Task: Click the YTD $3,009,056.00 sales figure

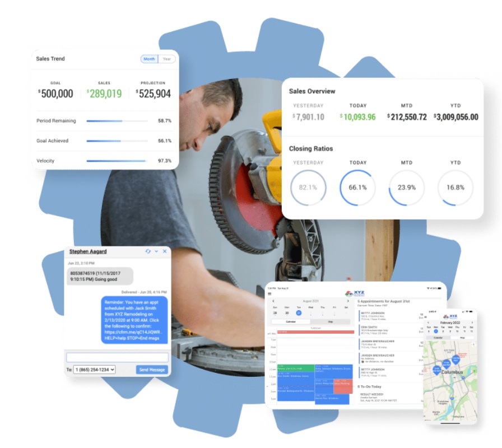Action: (456, 117)
